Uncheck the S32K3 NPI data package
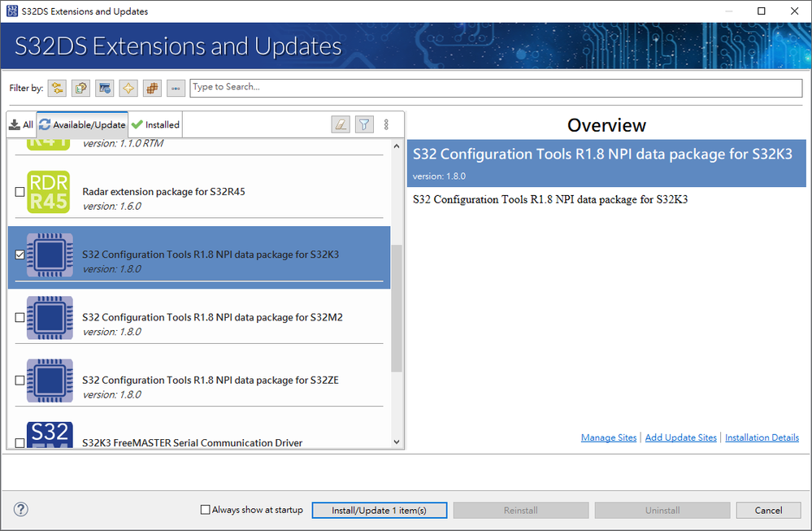Image resolution: width=812 pixels, height=531 pixels. [20, 255]
